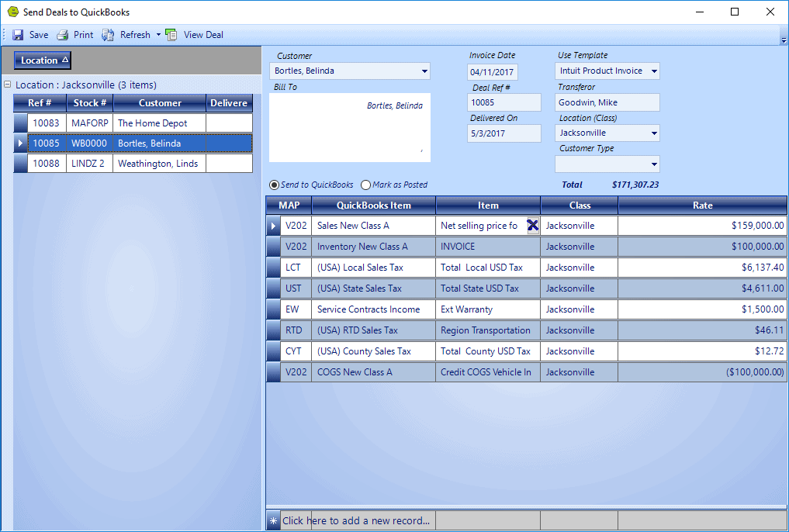
Task: Click the ($100,000.00) rate cell
Action: point(702,372)
